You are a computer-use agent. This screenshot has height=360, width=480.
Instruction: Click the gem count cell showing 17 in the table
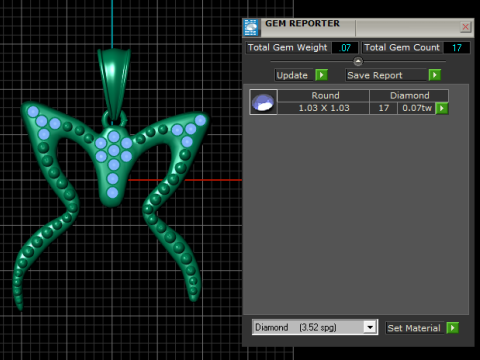(384, 108)
